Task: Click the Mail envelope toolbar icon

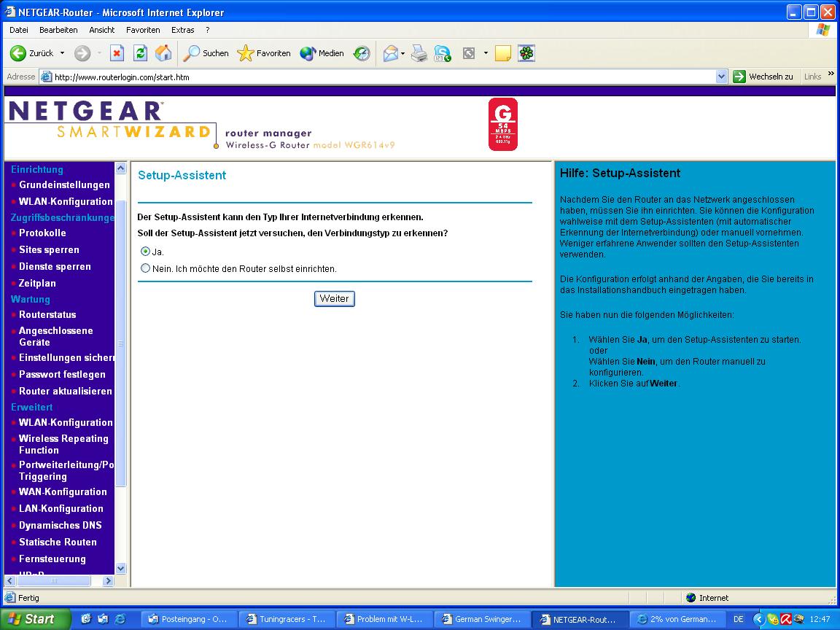Action: (391, 53)
